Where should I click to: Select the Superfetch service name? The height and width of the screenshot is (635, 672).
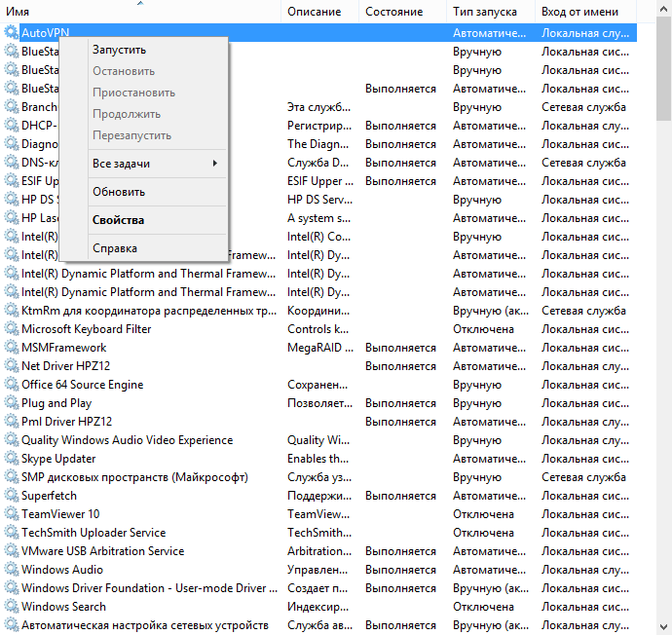pyautogui.click(x=49, y=496)
